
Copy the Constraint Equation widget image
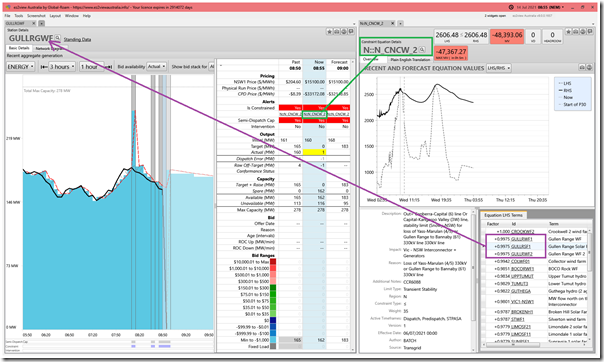pyautogui.click(x=575, y=32)
